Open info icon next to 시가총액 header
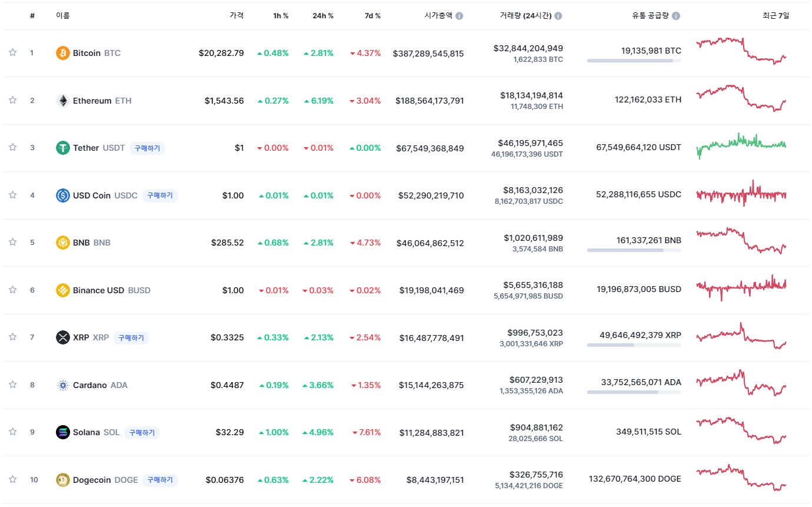Viewport: 812px width, 507px height. [459, 16]
